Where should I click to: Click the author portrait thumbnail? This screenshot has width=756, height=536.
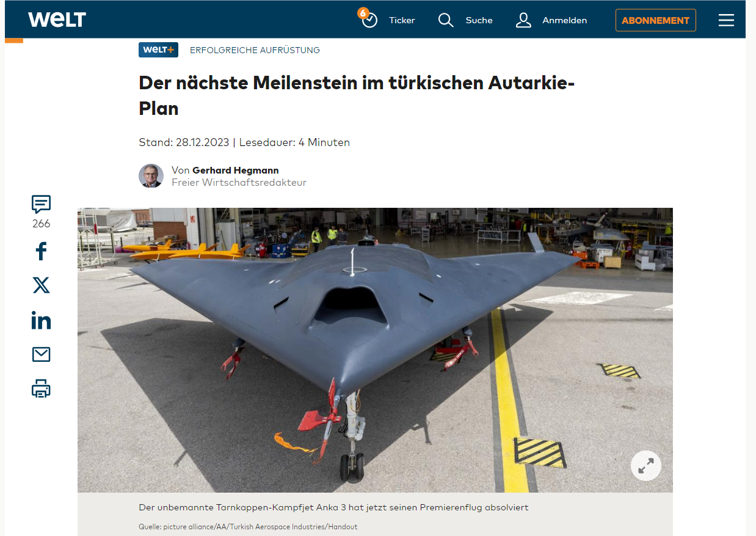point(151,176)
